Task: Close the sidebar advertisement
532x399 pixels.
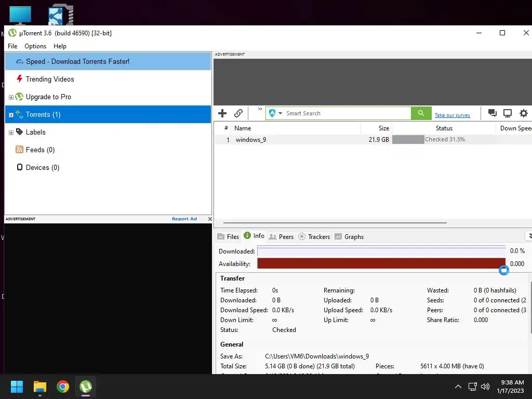Action: coord(210,219)
